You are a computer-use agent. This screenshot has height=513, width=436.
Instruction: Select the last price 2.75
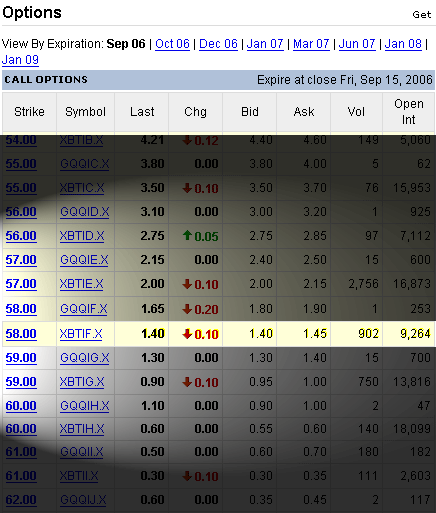(152, 236)
